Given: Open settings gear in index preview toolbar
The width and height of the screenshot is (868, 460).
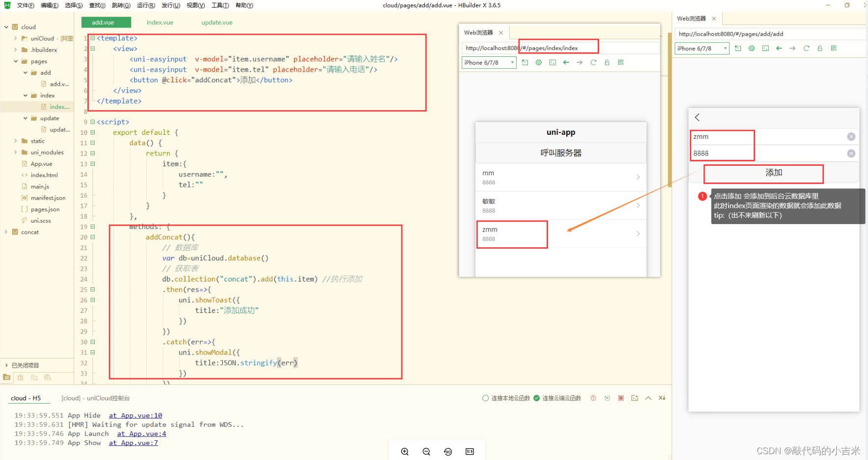Looking at the screenshot, I should (539, 62).
